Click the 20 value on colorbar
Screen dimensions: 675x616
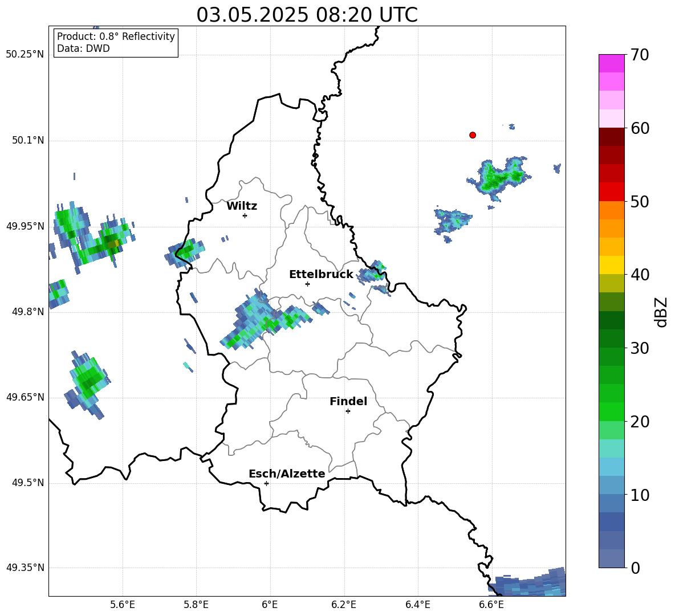point(640,422)
